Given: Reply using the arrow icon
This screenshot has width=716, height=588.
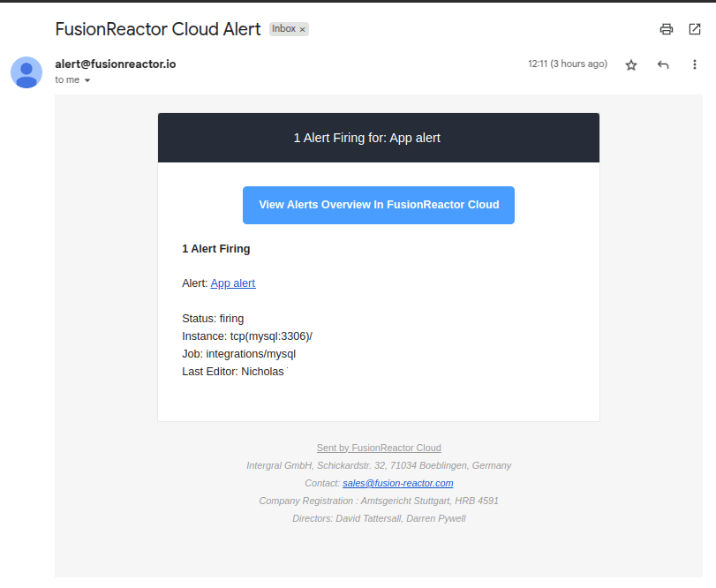Looking at the screenshot, I should point(663,64).
